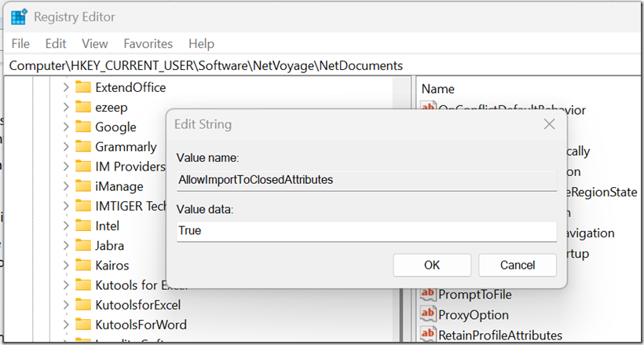Expand the IM Providers registry key

pyautogui.click(x=66, y=166)
